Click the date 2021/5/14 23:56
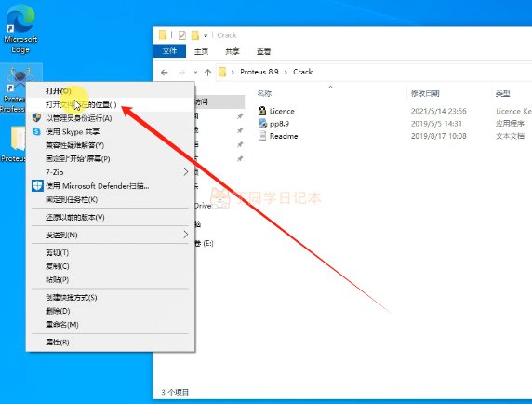The width and height of the screenshot is (532, 404). (x=439, y=111)
